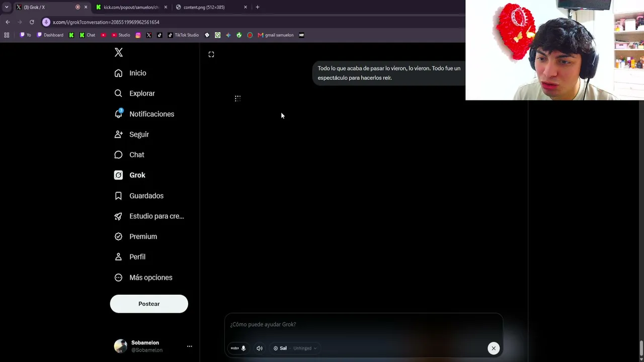The width and height of the screenshot is (644, 362).
Task: Open the Explorar search page
Action: (x=134, y=94)
